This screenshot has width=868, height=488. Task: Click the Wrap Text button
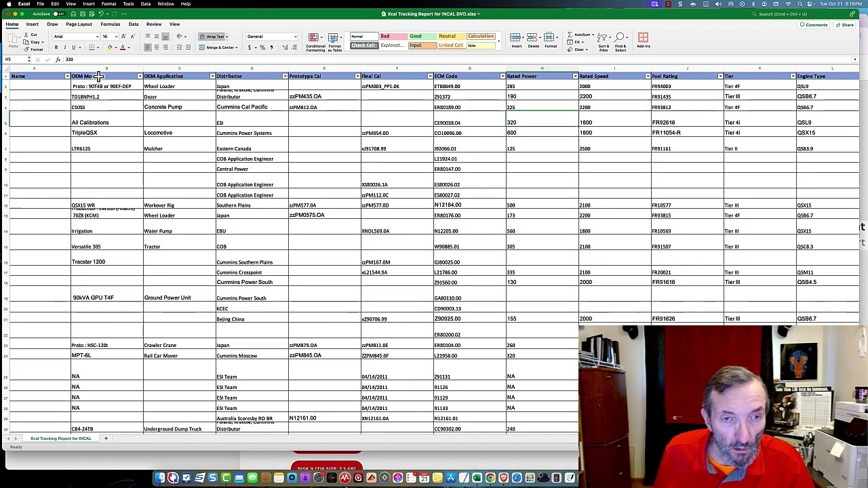213,37
